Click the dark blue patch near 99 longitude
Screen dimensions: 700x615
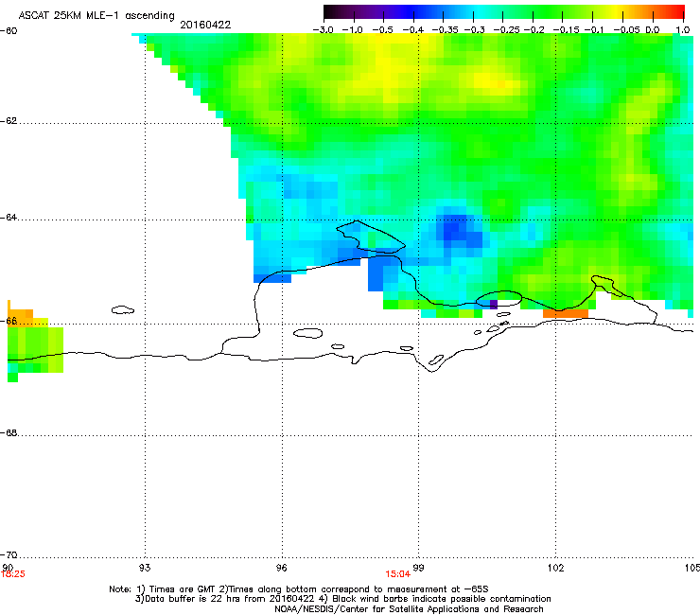click(459, 231)
